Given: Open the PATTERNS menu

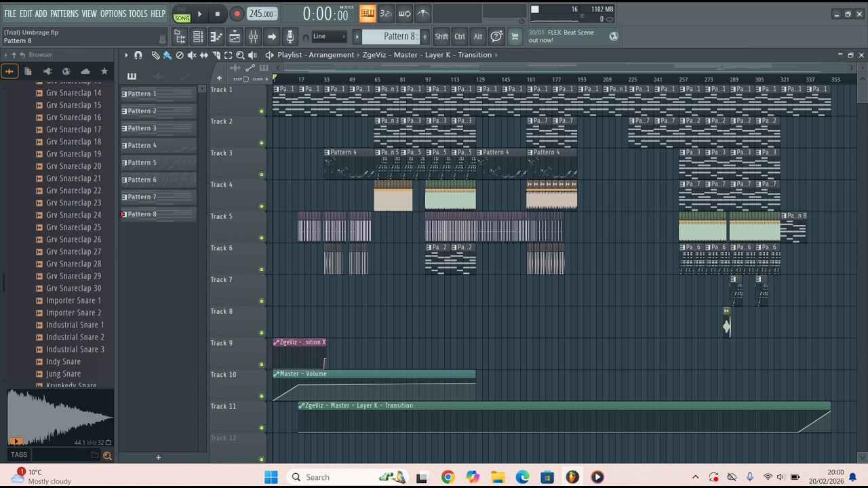Looking at the screenshot, I should tap(64, 14).
